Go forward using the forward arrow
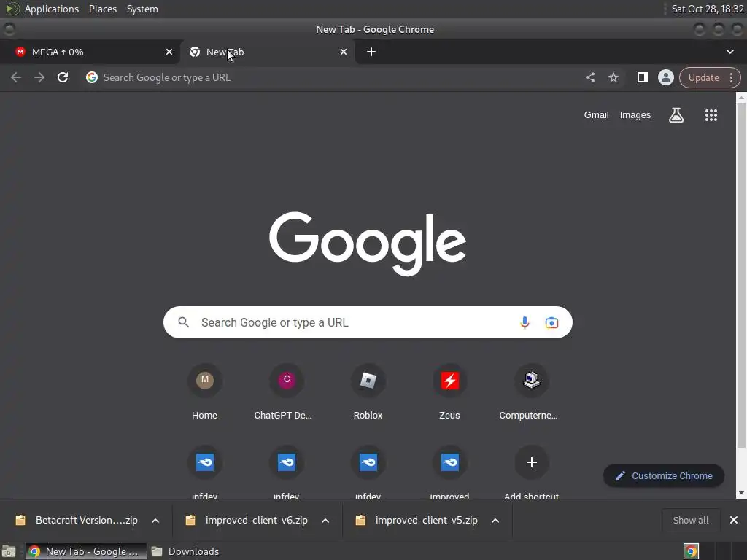Image resolution: width=747 pixels, height=560 pixels. [x=39, y=77]
